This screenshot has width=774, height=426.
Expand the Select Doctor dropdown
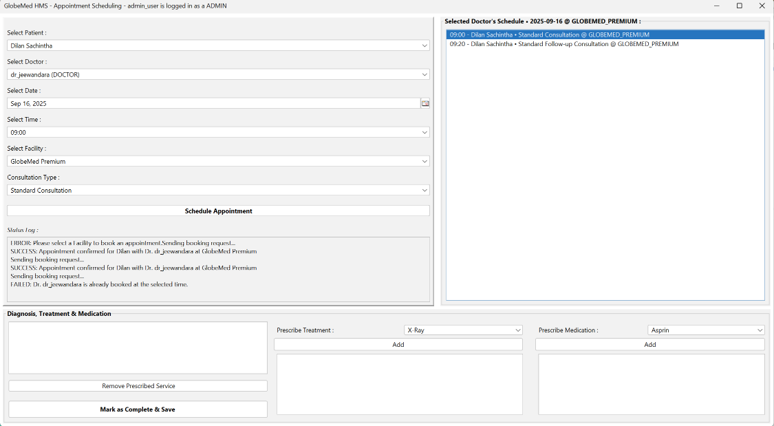218,75
